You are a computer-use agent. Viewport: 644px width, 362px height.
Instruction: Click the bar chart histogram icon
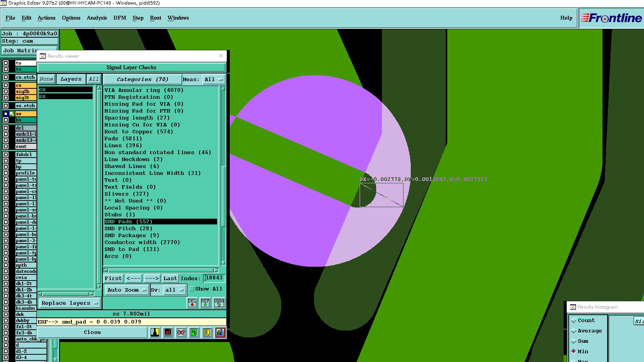[x=220, y=332]
